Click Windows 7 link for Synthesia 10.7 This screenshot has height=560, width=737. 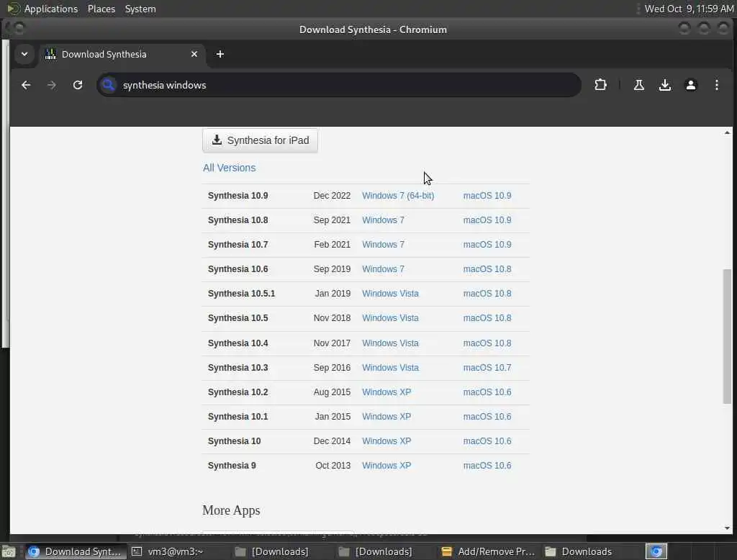[x=383, y=245]
